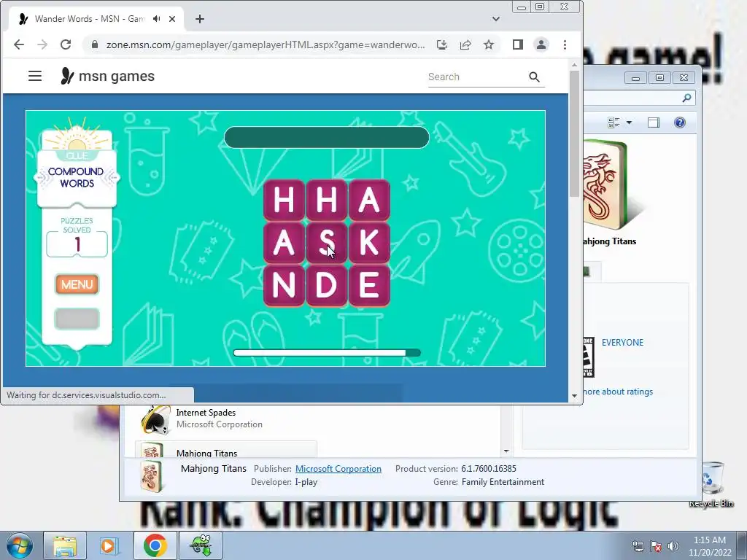747x560 pixels.
Task: Click the msn games logo
Action: 108,76
